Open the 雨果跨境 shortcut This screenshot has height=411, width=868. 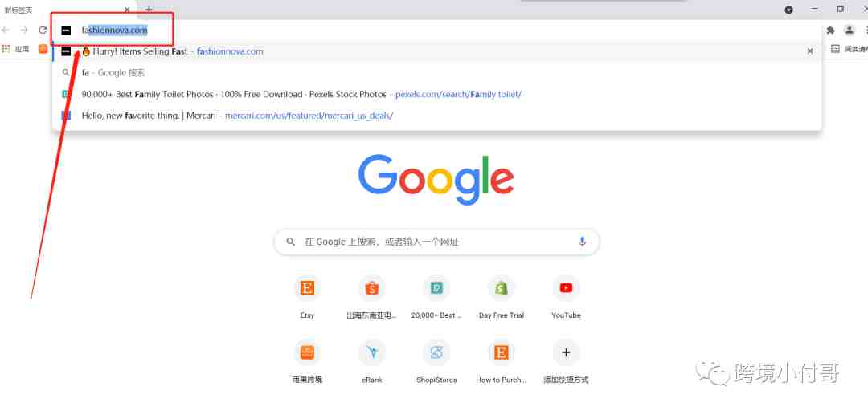[x=307, y=362]
